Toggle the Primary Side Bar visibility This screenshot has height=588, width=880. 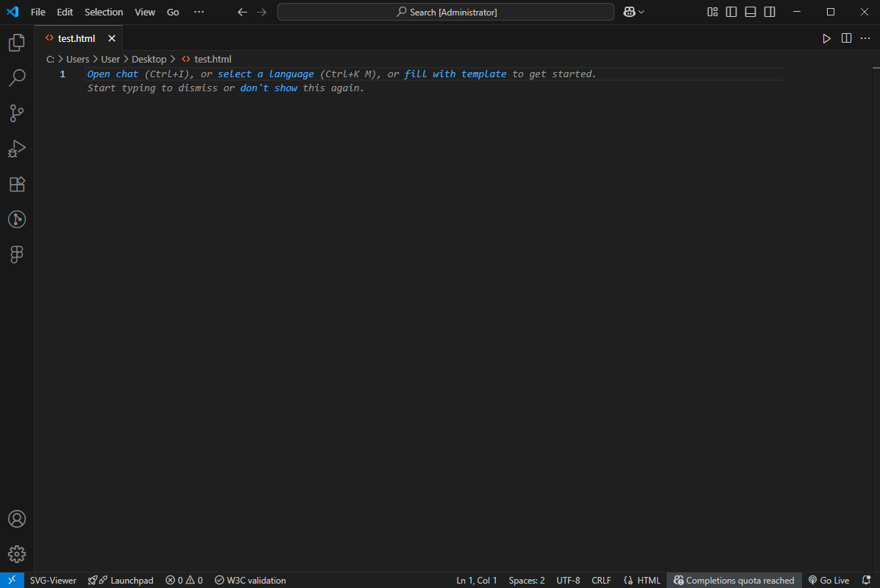click(x=730, y=12)
